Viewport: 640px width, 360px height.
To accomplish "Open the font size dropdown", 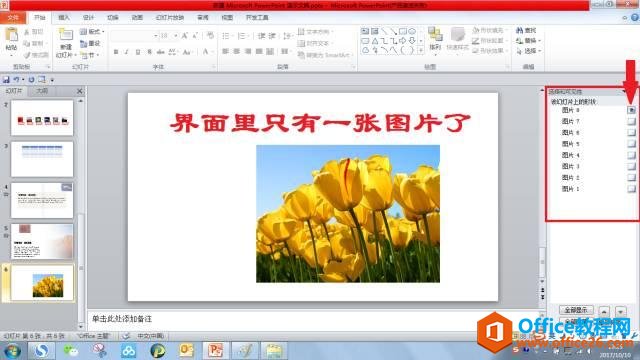I will click(x=176, y=36).
